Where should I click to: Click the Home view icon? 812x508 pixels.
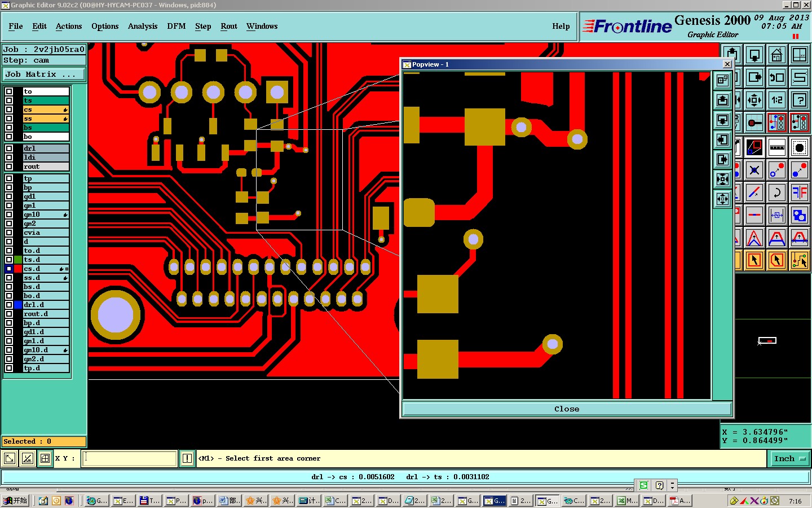pos(776,55)
